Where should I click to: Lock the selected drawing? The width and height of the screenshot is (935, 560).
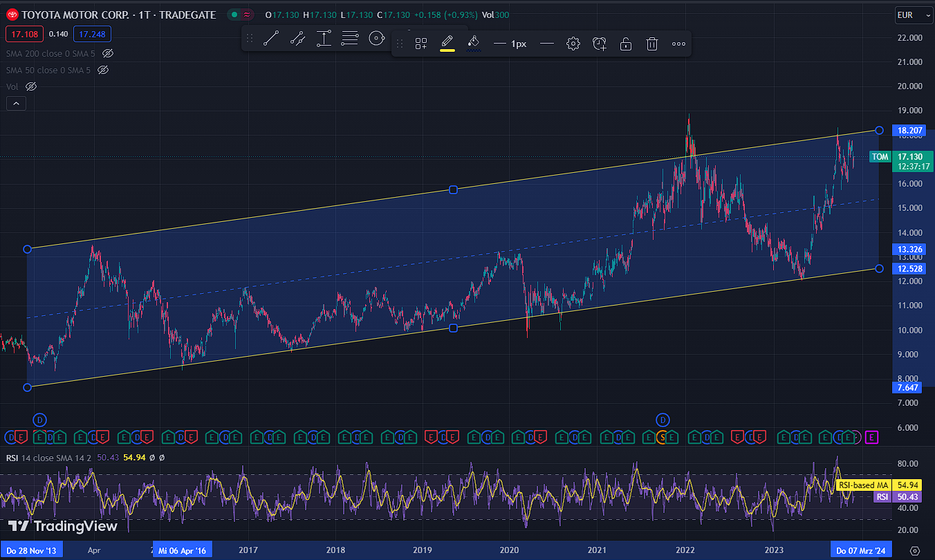625,44
